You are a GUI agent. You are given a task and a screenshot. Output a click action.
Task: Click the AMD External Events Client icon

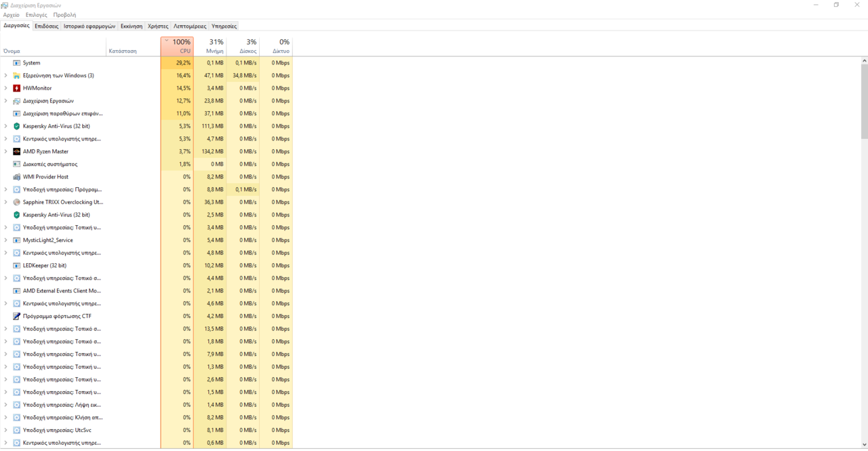pyautogui.click(x=17, y=291)
